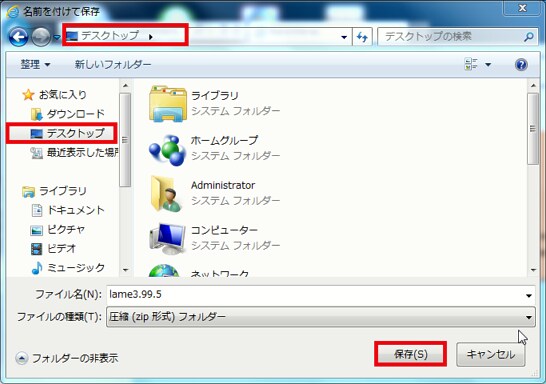The image size is (546, 384).
Task: Collapse folders with フォルダーの非表示
Action: point(67,358)
